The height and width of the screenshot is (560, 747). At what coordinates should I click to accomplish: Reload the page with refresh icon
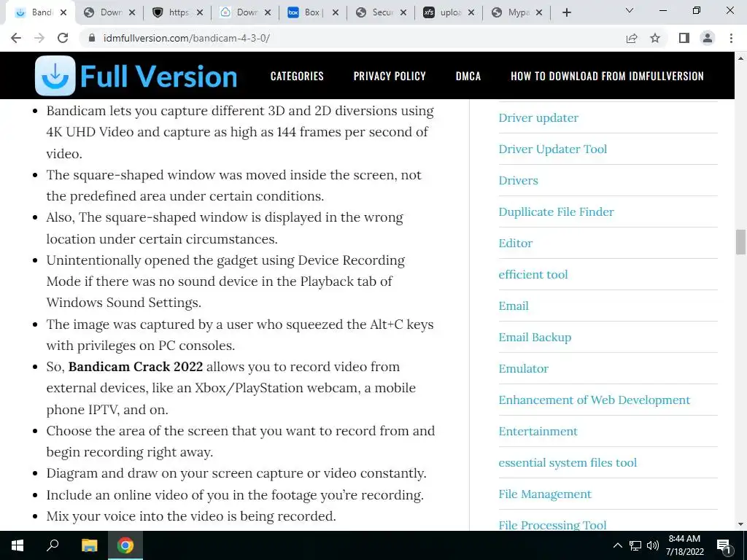[x=63, y=38]
